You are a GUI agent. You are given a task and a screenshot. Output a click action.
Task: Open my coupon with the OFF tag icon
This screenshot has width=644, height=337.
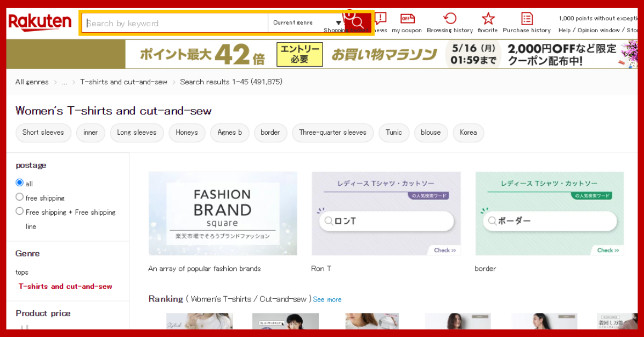click(x=406, y=18)
